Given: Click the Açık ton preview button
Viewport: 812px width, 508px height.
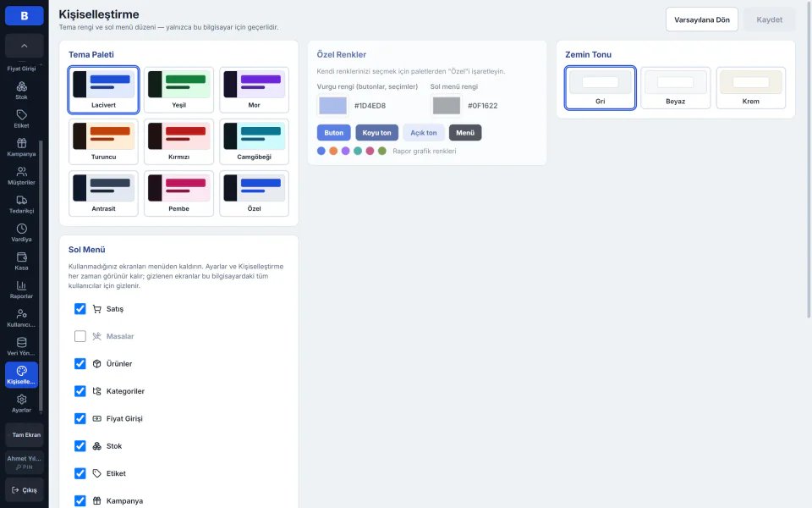Looking at the screenshot, I should (424, 133).
